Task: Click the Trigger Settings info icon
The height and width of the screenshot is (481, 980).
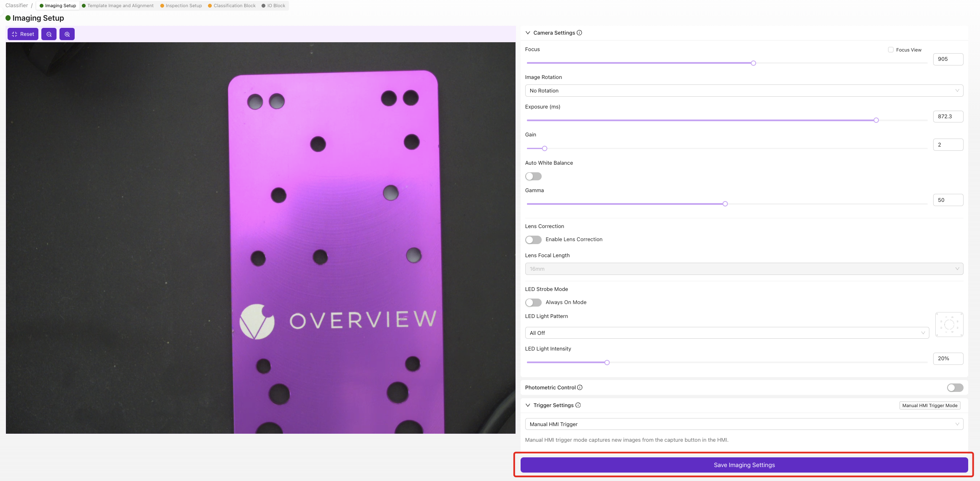Action: tap(578, 405)
